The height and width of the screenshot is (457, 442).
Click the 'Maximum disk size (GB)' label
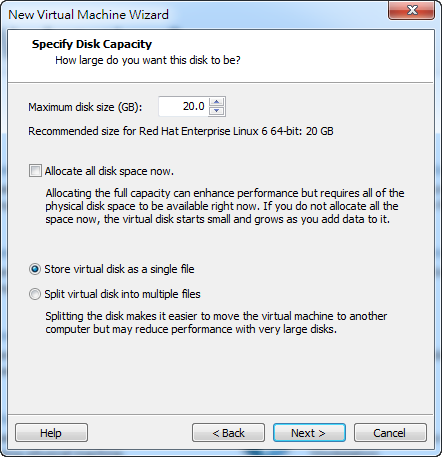tap(85, 107)
